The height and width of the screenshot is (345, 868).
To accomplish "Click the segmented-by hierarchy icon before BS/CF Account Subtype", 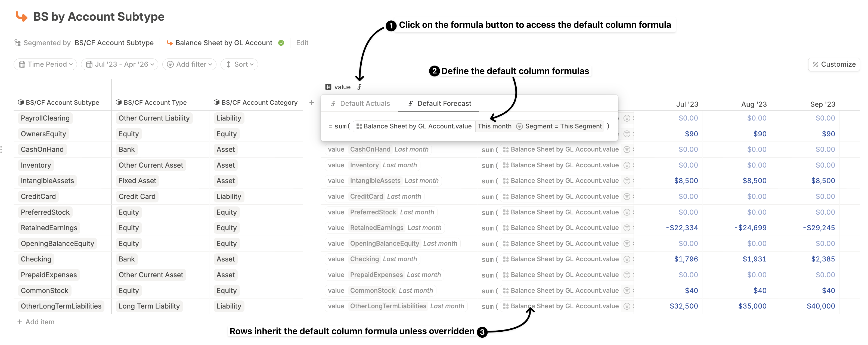I will coord(17,42).
